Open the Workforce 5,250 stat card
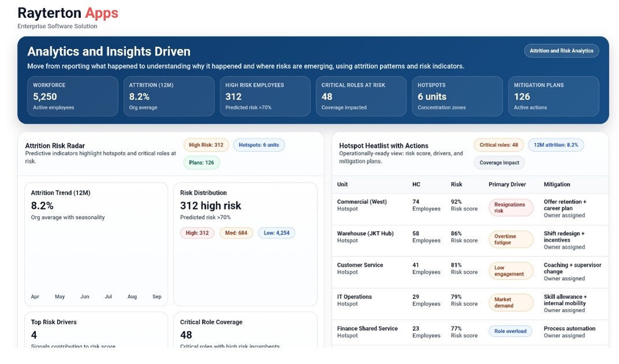619x364 pixels. click(72, 96)
